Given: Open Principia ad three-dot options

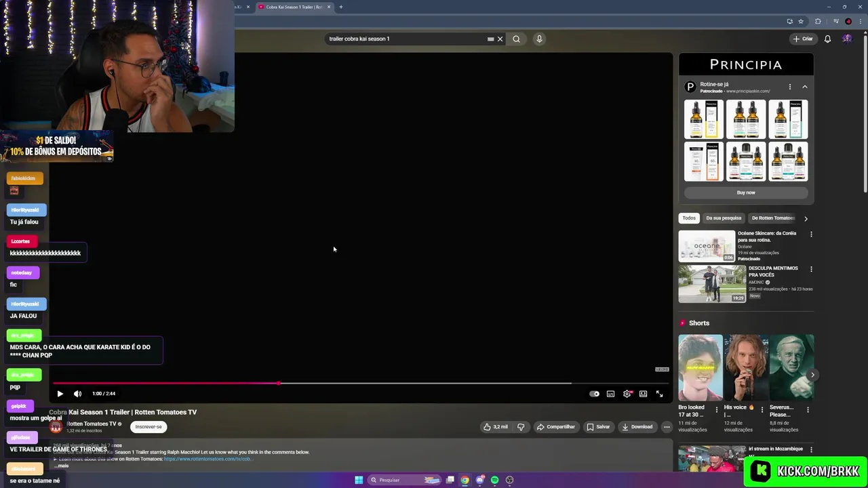Looking at the screenshot, I should [x=789, y=87].
